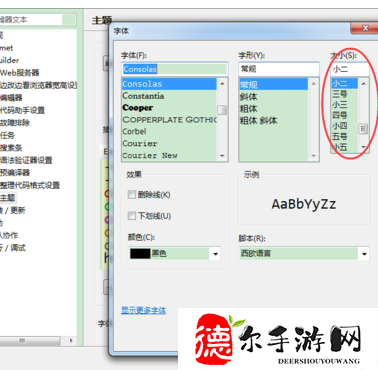This screenshot has width=378, height=370.
Task: Select 整理代码格式设置 in preferences tree
Action: click(x=30, y=185)
